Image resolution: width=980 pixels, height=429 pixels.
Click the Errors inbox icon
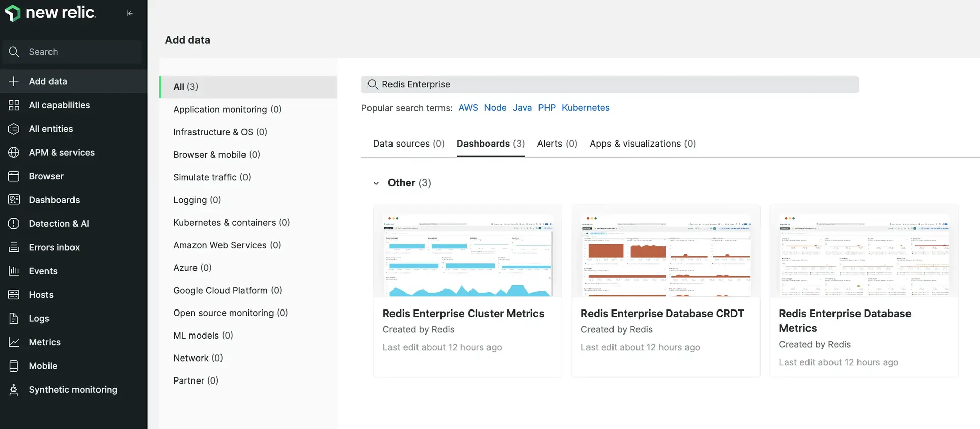[x=14, y=247]
